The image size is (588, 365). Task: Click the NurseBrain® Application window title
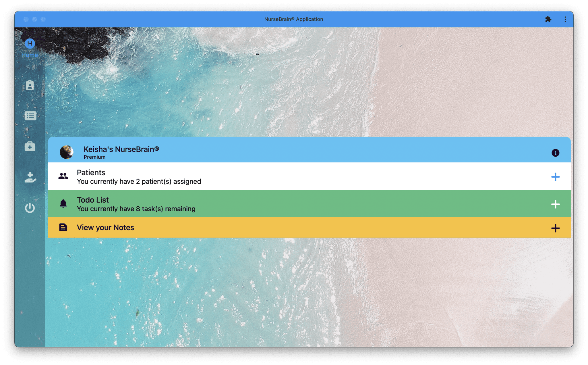click(294, 19)
